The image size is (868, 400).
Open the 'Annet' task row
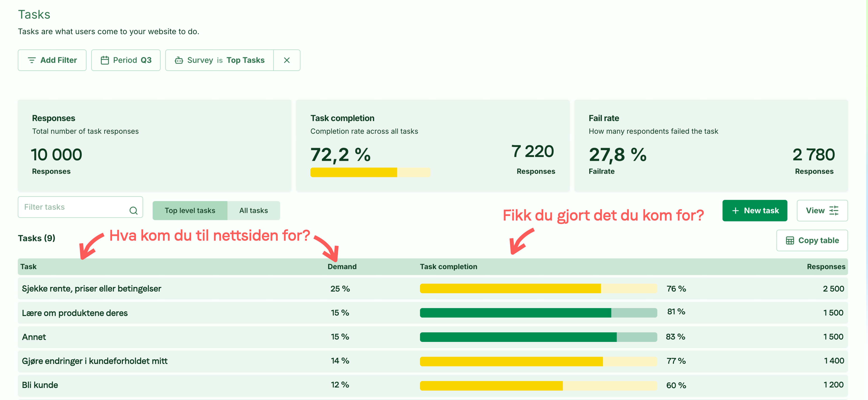(x=433, y=337)
